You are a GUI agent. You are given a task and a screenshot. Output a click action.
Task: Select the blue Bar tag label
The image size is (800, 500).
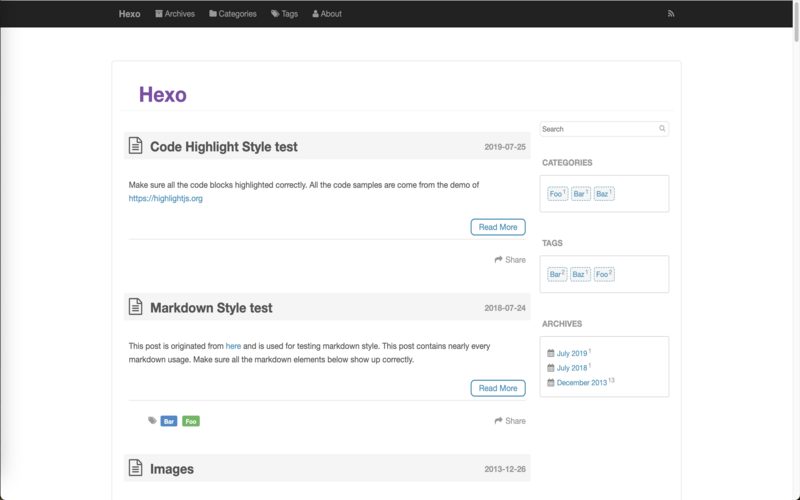point(169,421)
